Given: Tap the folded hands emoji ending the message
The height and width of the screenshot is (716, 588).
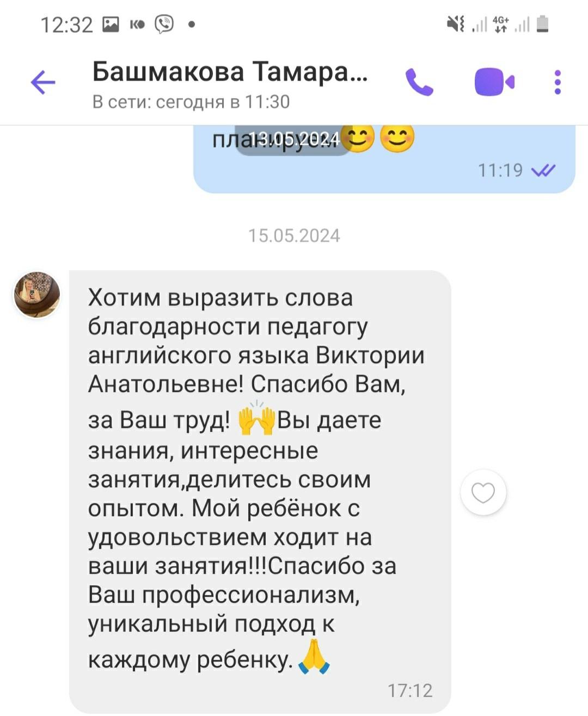Looking at the screenshot, I should (x=315, y=657).
